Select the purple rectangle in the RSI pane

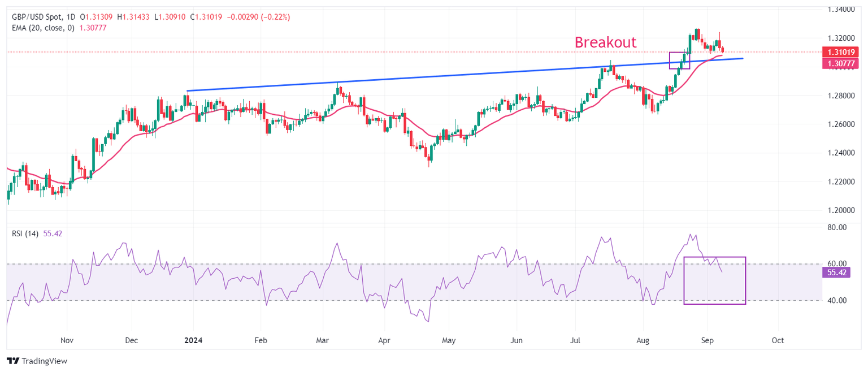(715, 280)
